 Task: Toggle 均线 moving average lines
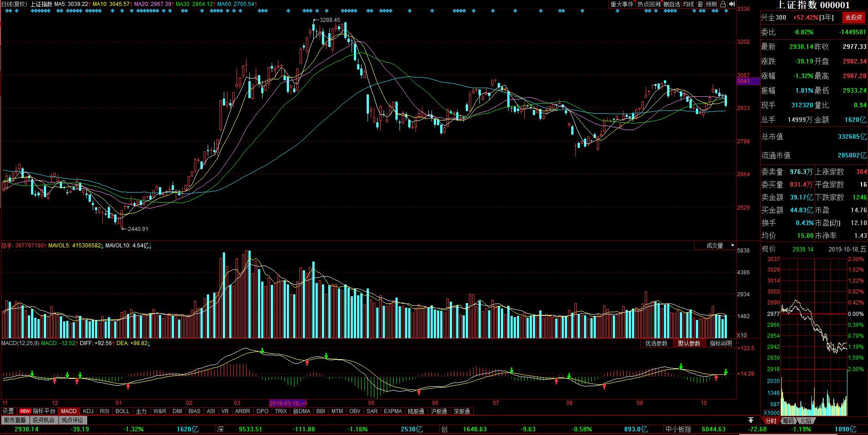click(688, 4)
